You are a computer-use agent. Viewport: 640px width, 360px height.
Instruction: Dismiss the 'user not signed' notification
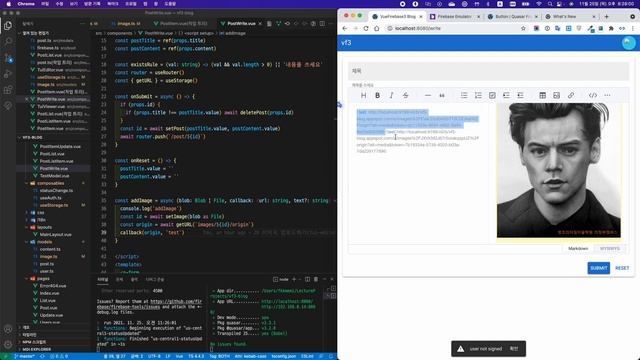(x=514, y=349)
